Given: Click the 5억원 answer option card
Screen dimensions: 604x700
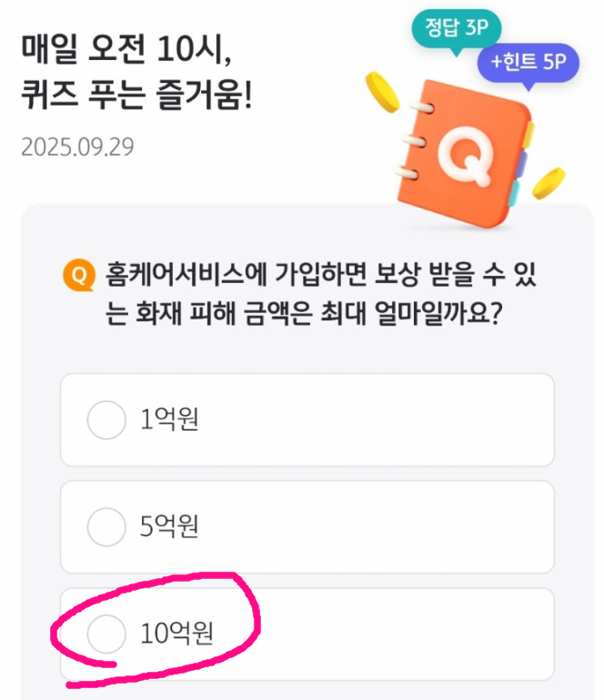Looking at the screenshot, I should 307,527.
